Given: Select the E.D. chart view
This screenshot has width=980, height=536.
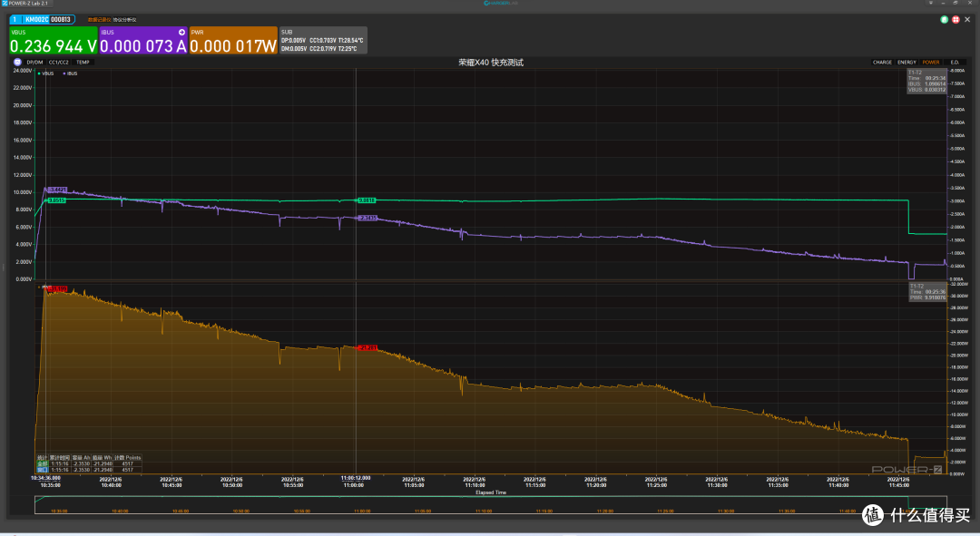Looking at the screenshot, I should tap(955, 63).
